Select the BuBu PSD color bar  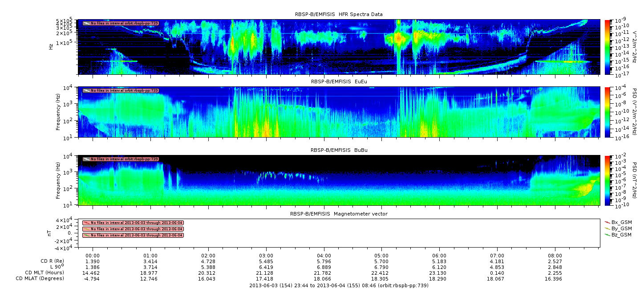pos(608,180)
